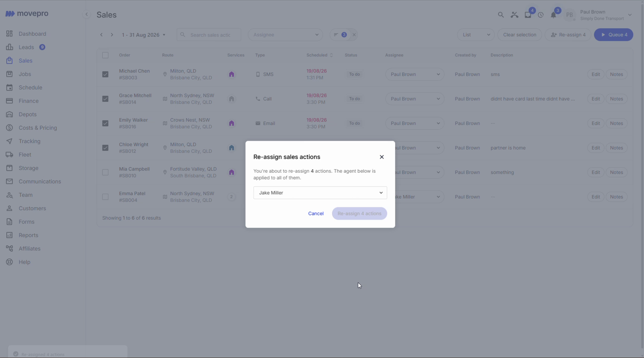Image resolution: width=644 pixels, height=358 pixels.
Task: Confirm Re-assign 4 actions button
Action: click(359, 214)
